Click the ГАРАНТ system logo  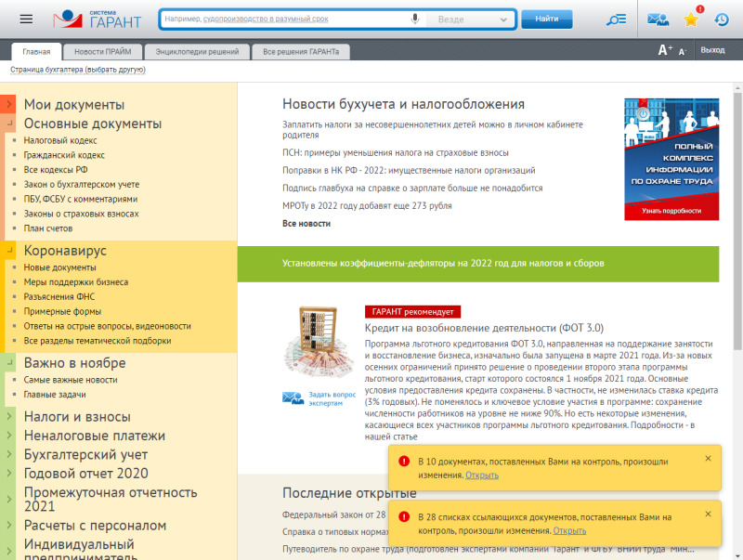coord(98,19)
